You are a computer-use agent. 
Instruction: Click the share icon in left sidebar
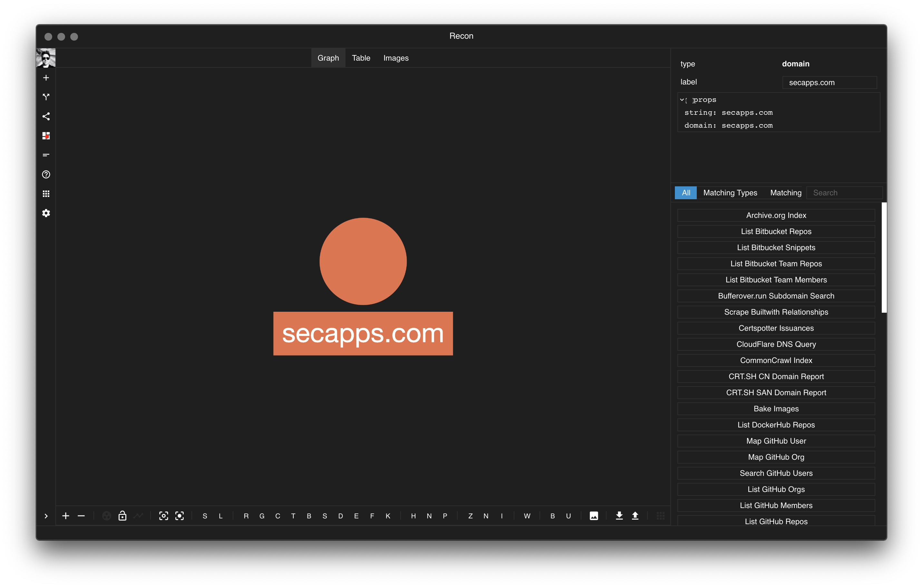(46, 116)
